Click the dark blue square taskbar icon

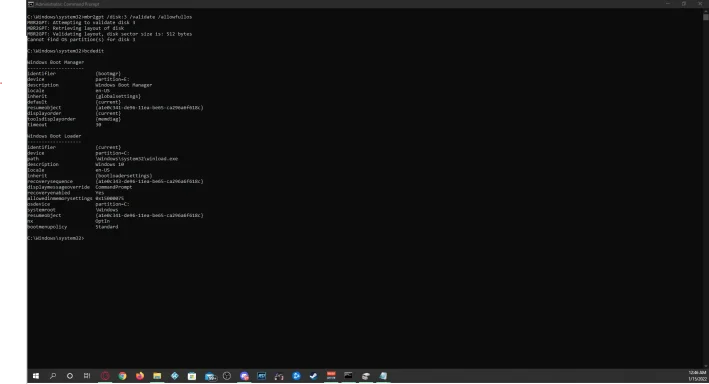coord(261,376)
